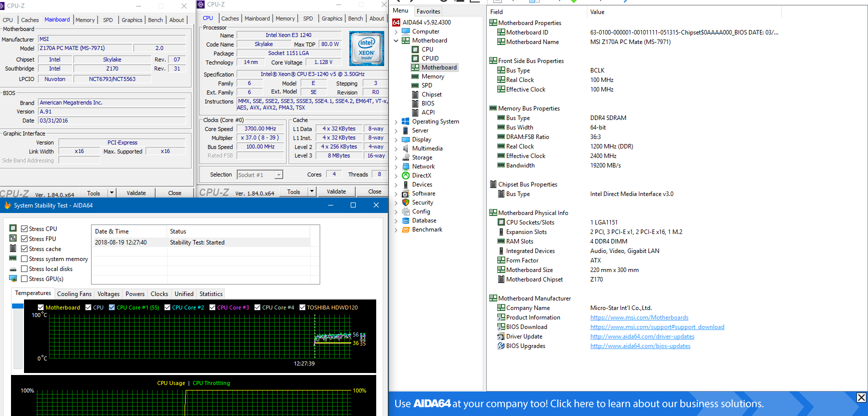Screen dimensions: 868x416
Task: Click the DirectX Xbox icon
Action: 406,175
